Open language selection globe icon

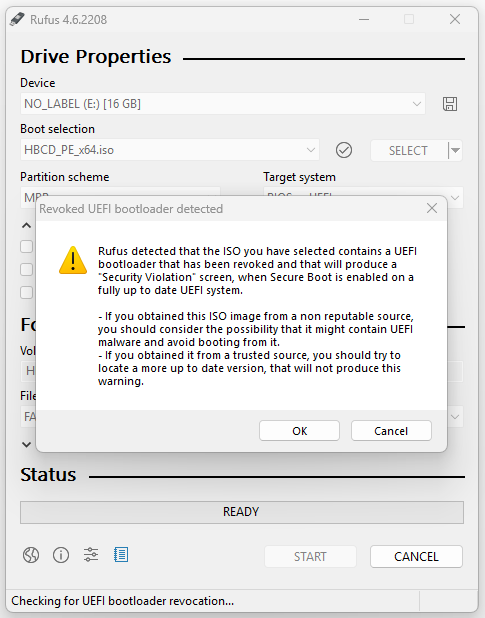click(x=31, y=555)
